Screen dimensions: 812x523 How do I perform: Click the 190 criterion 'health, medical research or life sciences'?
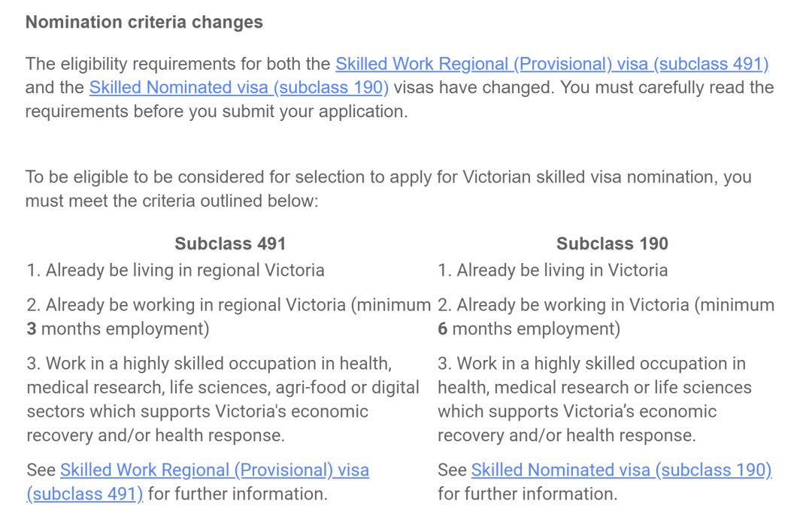[595, 387]
